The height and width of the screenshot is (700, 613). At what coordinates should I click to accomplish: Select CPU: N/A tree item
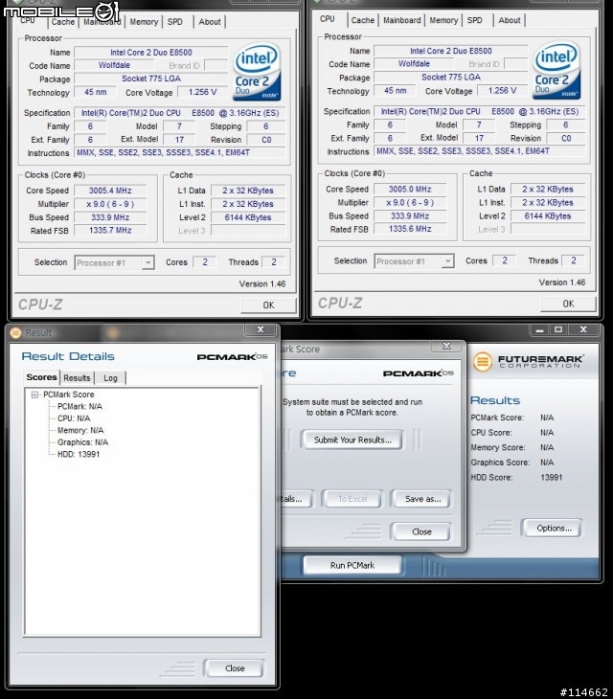[x=74, y=418]
